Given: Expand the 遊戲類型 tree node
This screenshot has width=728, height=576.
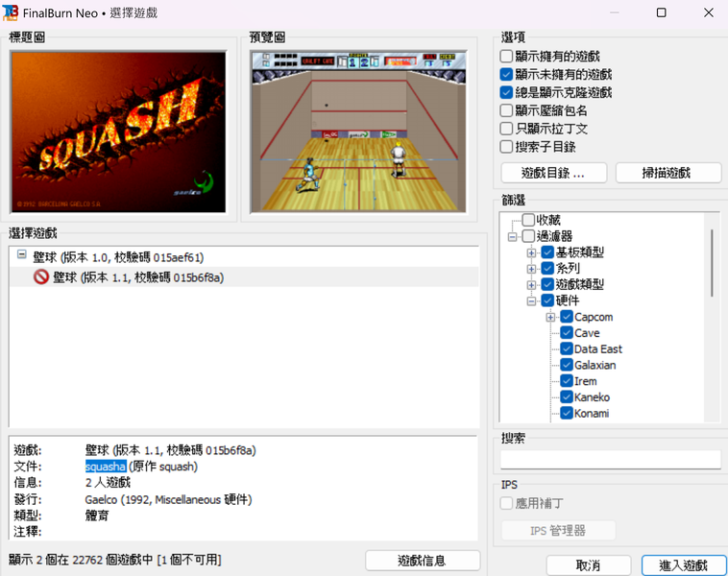Looking at the screenshot, I should 532,285.
